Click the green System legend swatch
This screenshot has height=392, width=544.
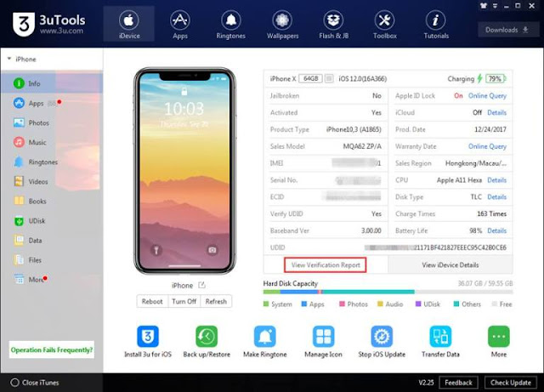pyautogui.click(x=266, y=304)
